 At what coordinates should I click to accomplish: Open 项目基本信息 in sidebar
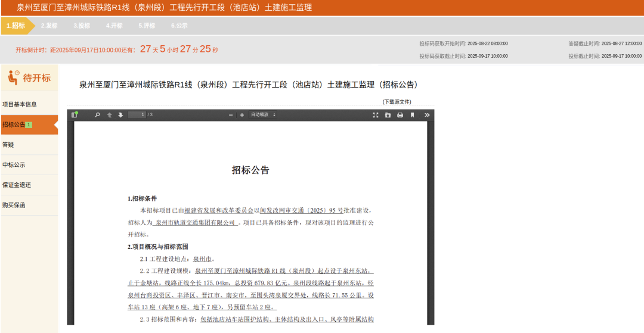pyautogui.click(x=29, y=105)
